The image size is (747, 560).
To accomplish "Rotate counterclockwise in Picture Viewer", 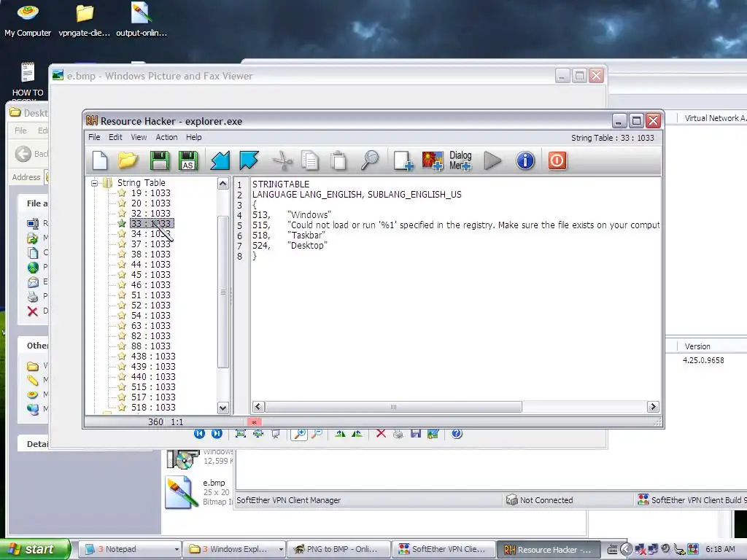I will point(357,433).
